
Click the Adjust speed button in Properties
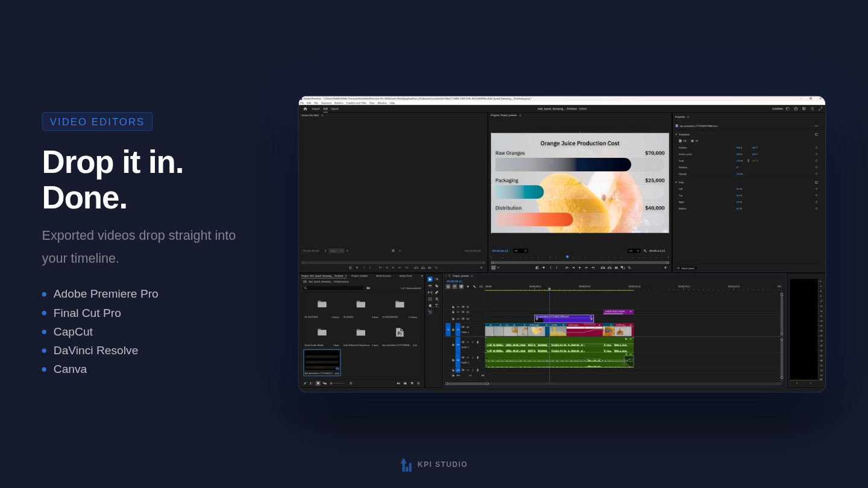pyautogui.click(x=687, y=268)
